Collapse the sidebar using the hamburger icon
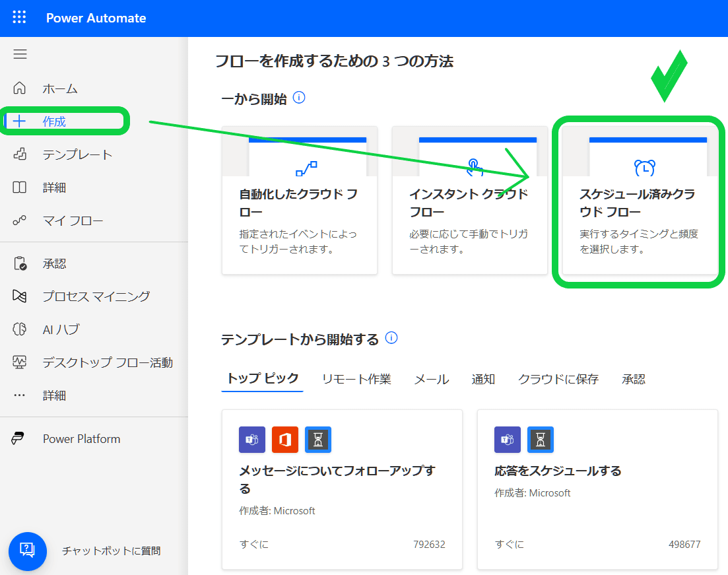Screen dimensions: 728x575 tap(20, 53)
